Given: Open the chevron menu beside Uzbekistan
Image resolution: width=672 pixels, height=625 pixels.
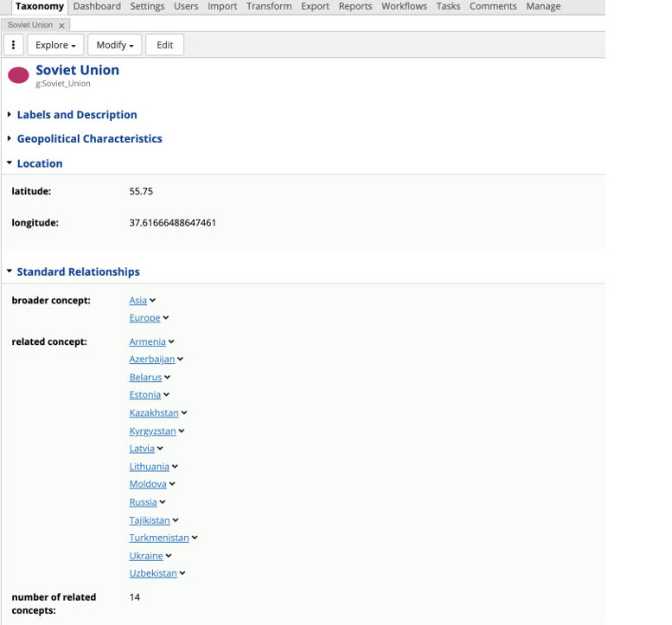Looking at the screenshot, I should pyautogui.click(x=182, y=574).
